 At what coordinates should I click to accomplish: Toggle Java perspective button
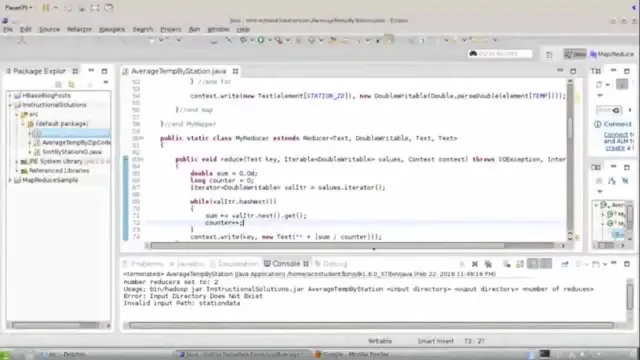575,54
